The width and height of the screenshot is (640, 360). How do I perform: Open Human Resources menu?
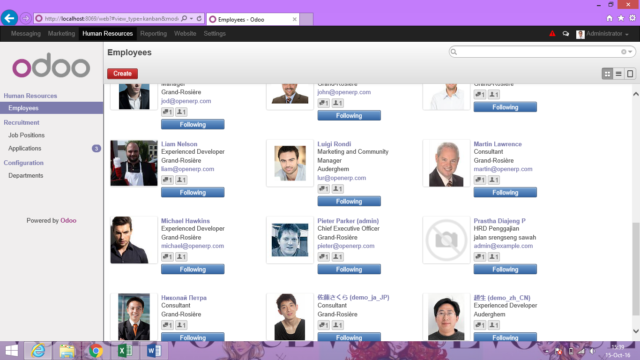point(107,33)
